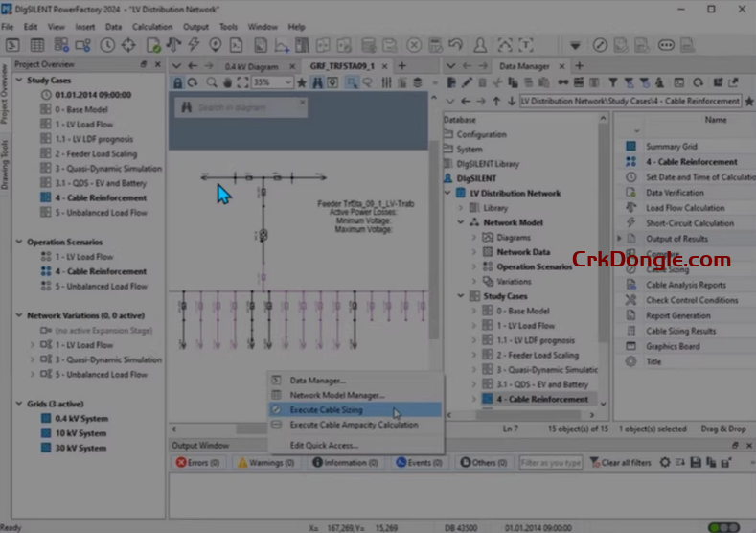The image size is (756, 533).
Task: Open the Calculation menu
Action: tap(152, 27)
